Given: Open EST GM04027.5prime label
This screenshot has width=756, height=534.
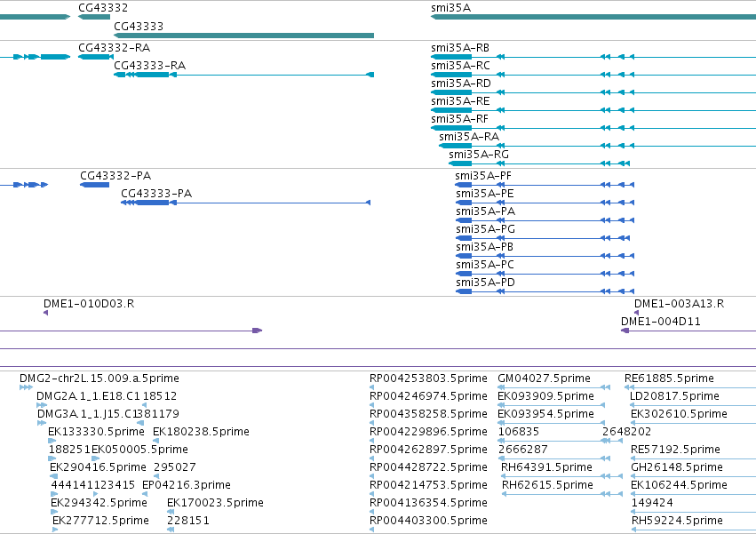Looking at the screenshot, I should pyautogui.click(x=544, y=379).
